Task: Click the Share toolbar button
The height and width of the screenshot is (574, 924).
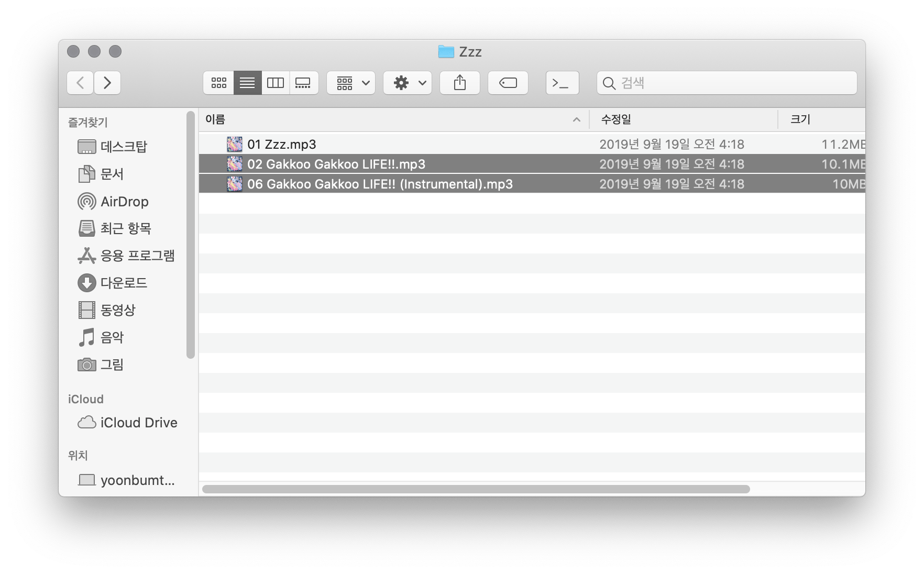Action: tap(459, 83)
